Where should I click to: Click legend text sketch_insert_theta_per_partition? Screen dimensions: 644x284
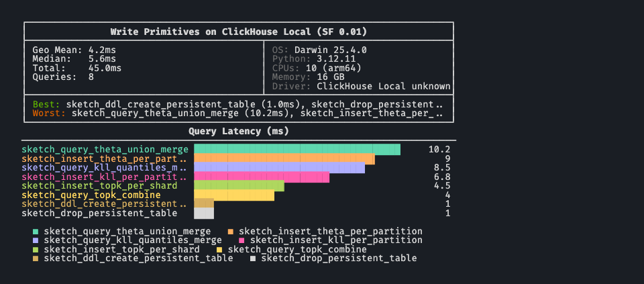(331, 232)
